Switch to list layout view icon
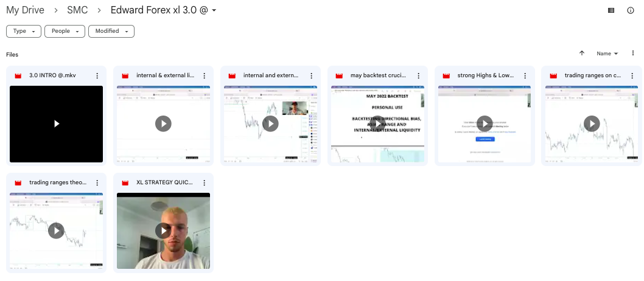Screen dimensions: 644x281 pos(611,10)
